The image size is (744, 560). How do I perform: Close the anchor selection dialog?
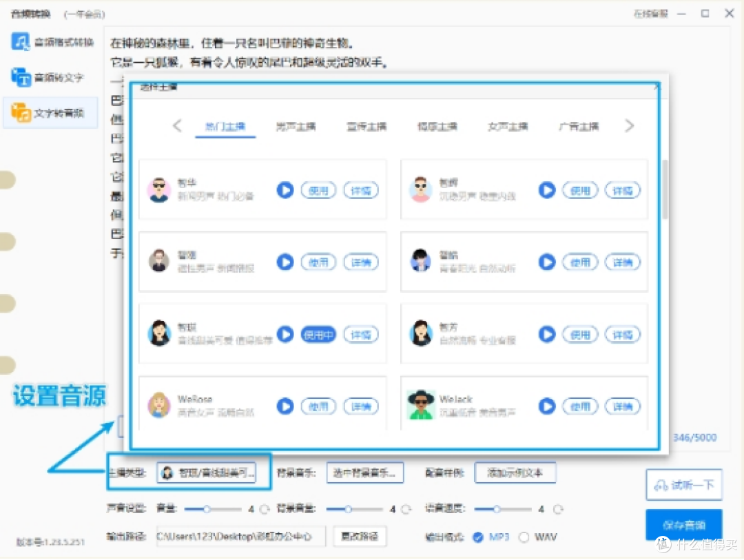pos(657,86)
